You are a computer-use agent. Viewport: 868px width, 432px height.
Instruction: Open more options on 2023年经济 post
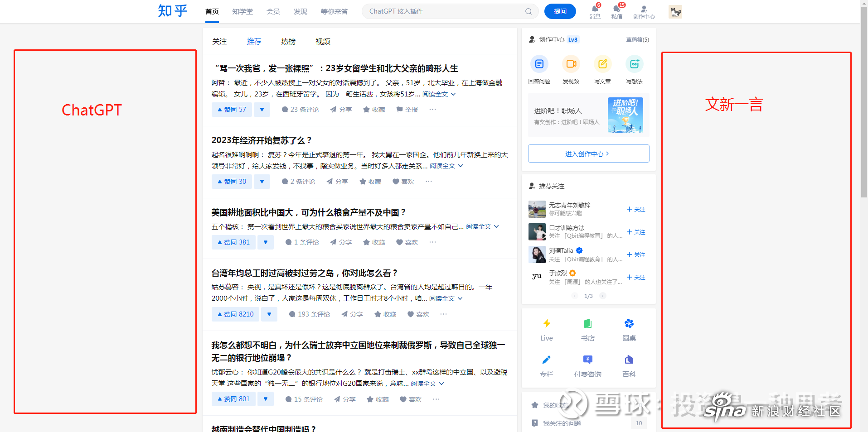[429, 182]
